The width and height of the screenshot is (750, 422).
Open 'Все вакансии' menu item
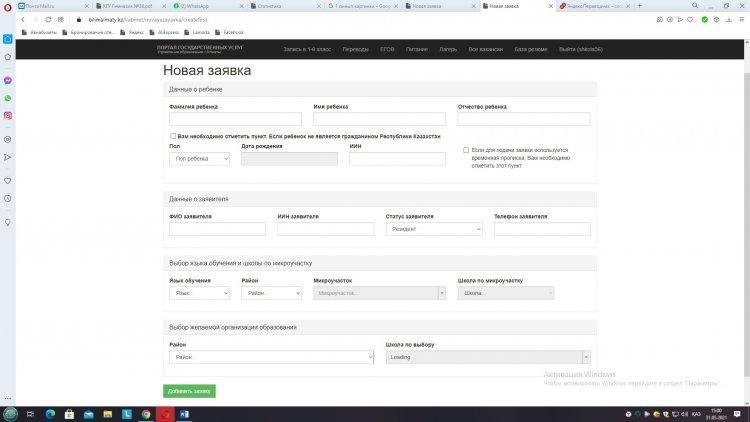point(485,49)
